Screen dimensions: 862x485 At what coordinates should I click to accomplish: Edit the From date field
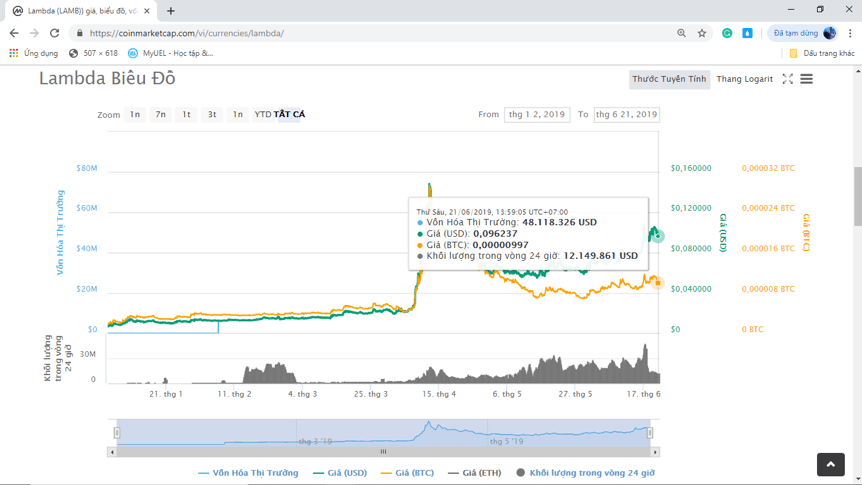tap(537, 114)
